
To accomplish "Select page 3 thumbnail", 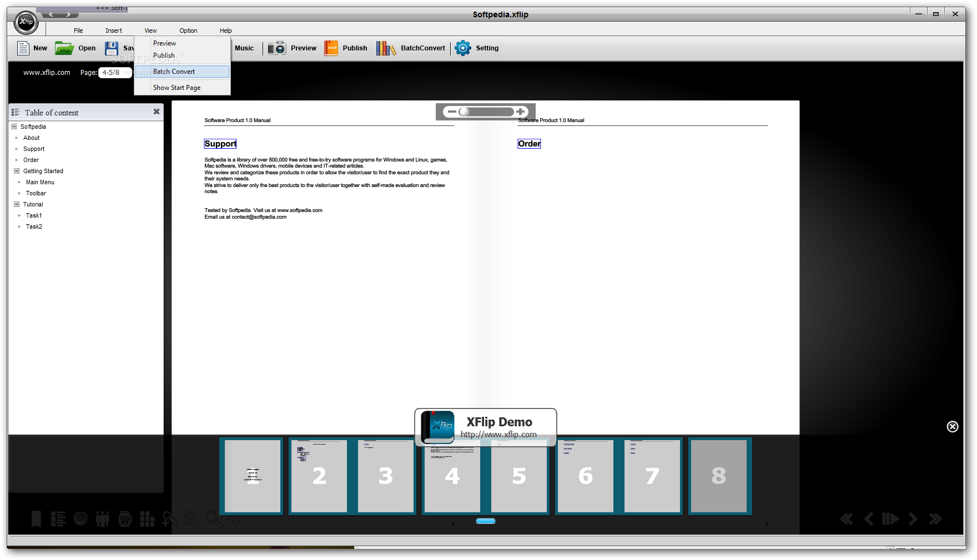I will (x=386, y=476).
